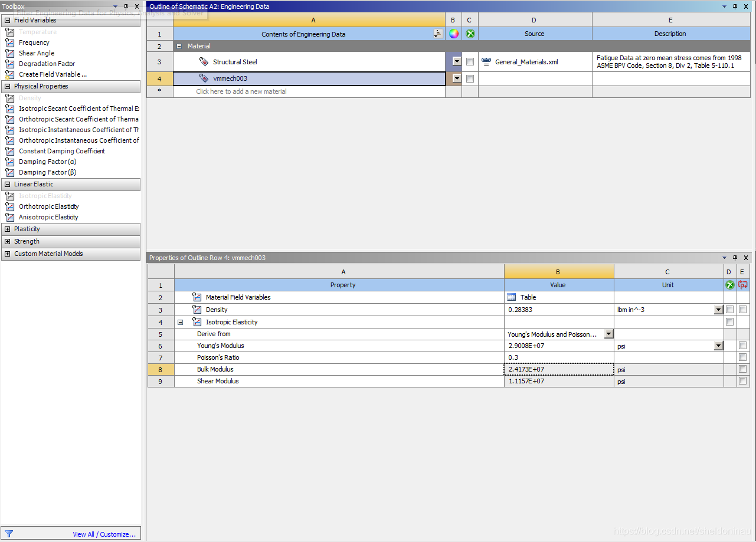Open the Young's Modulus unit dropdown

(x=718, y=346)
